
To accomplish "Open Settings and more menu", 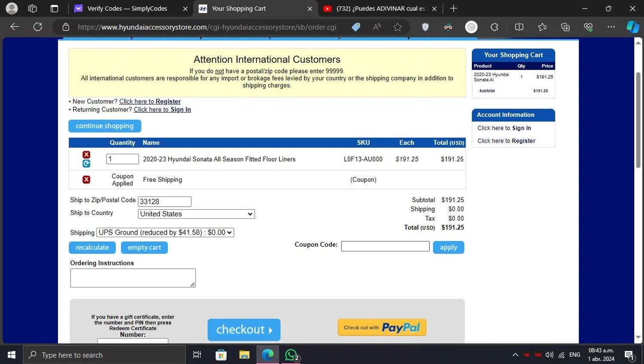I will (x=611, y=27).
